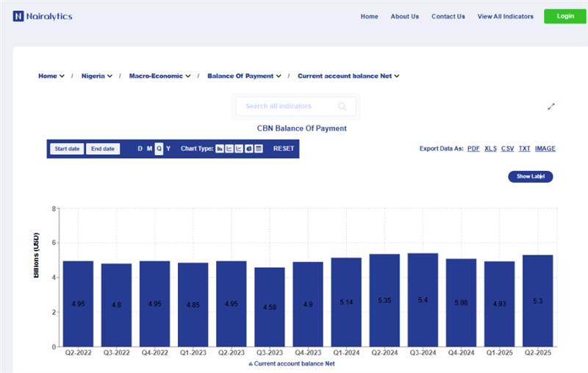
Task: Select monthly (M) frequency
Action: [149, 148]
